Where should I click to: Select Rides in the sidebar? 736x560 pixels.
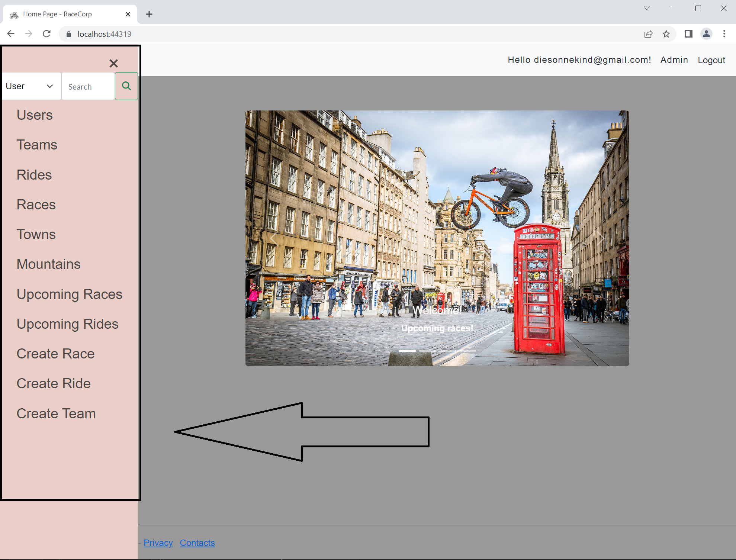coord(34,175)
